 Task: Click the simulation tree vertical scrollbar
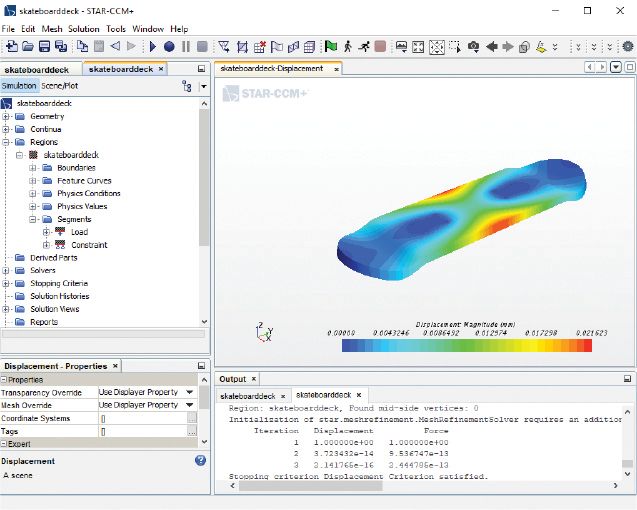[204, 178]
